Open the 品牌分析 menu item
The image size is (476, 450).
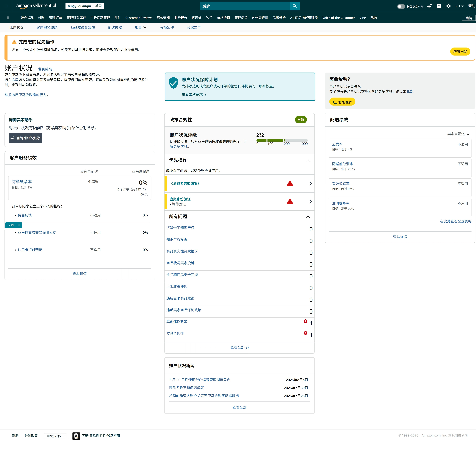[279, 18]
